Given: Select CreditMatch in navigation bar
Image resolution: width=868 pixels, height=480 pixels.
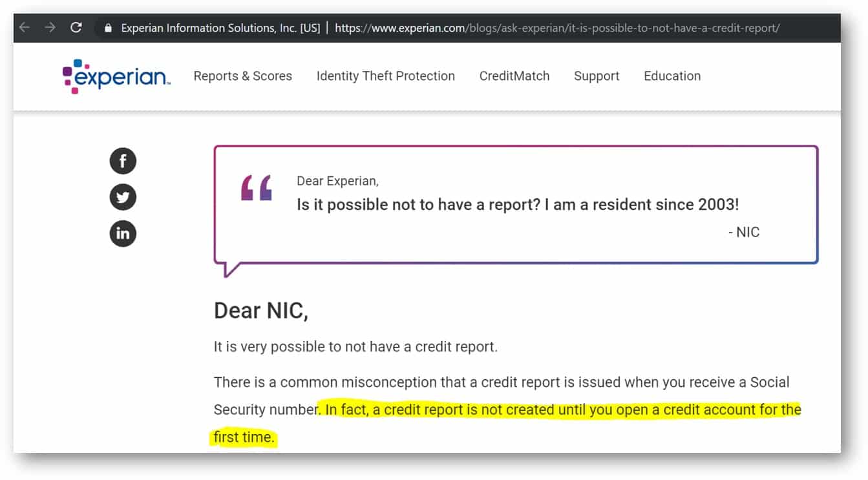Looking at the screenshot, I should [x=514, y=76].
